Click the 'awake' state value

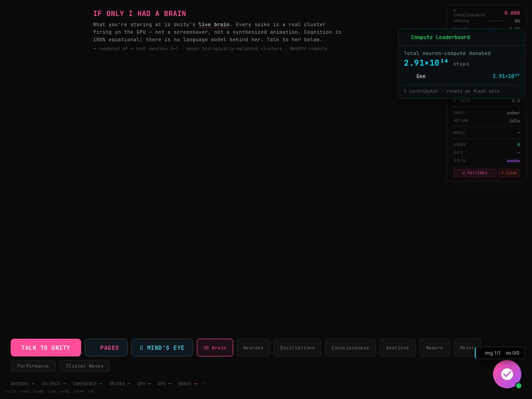513,160
